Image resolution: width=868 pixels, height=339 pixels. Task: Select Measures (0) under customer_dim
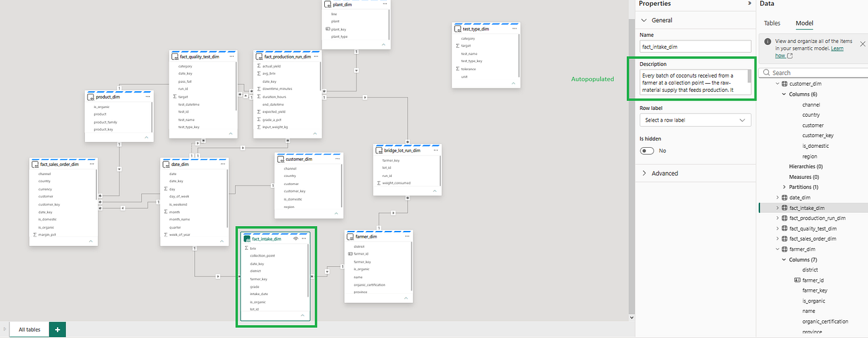click(x=804, y=177)
